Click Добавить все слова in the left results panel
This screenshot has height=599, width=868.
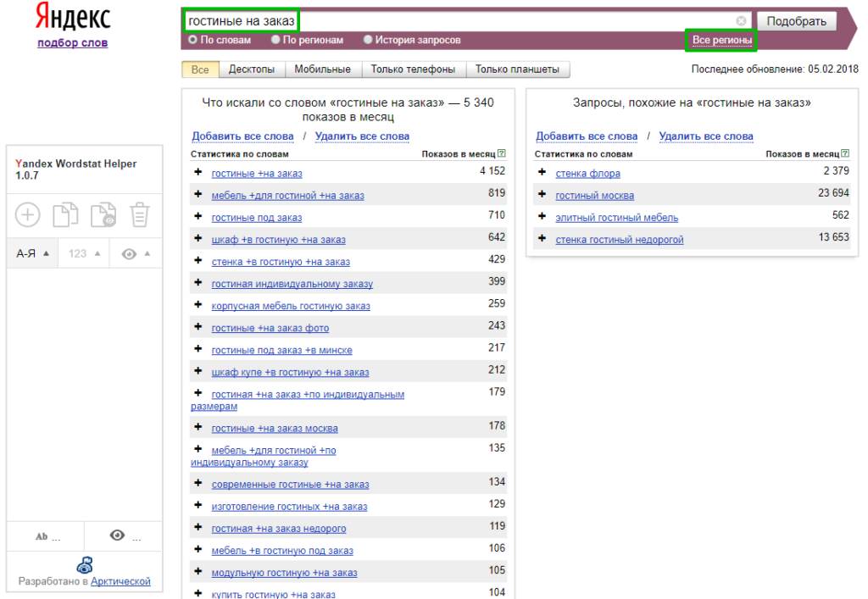point(242,136)
